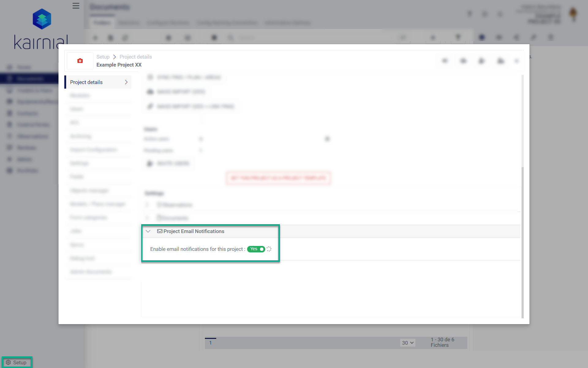Click the cloud upload icon in modal header
The width and height of the screenshot is (588, 368).
(x=500, y=61)
